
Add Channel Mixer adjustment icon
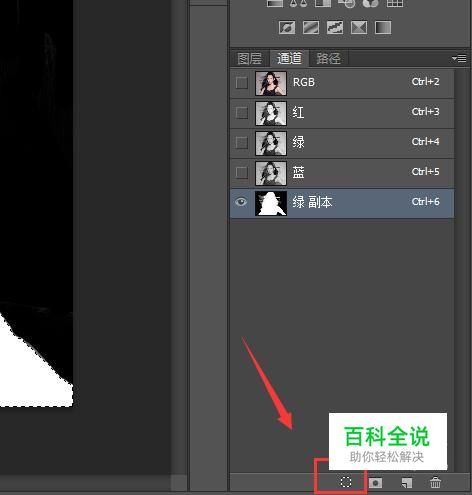click(x=371, y=3)
